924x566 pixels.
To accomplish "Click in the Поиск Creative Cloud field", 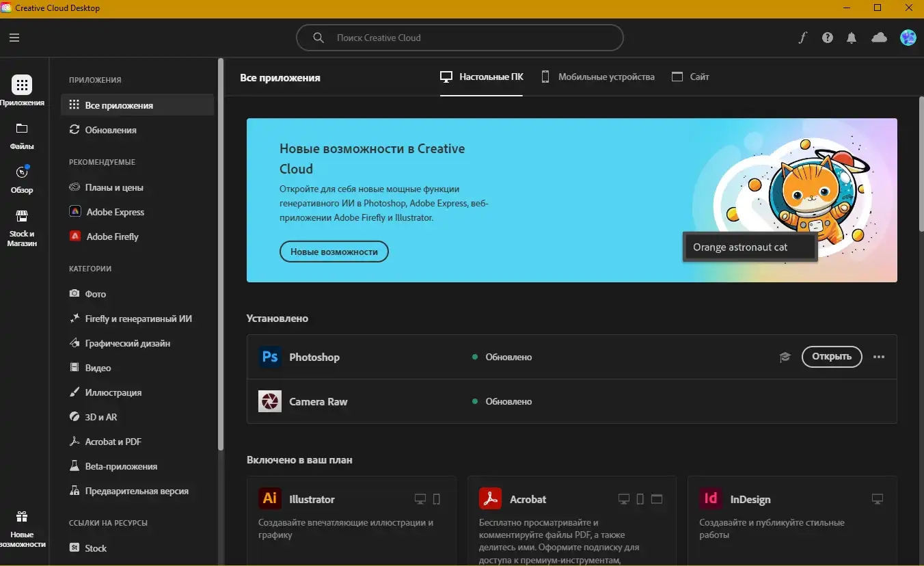I will click(x=459, y=38).
